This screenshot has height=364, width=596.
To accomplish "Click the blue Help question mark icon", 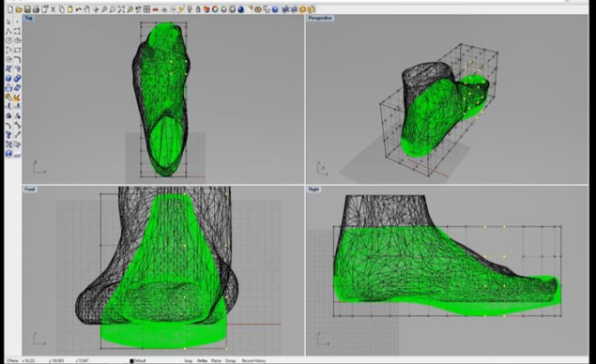I will point(275,9).
